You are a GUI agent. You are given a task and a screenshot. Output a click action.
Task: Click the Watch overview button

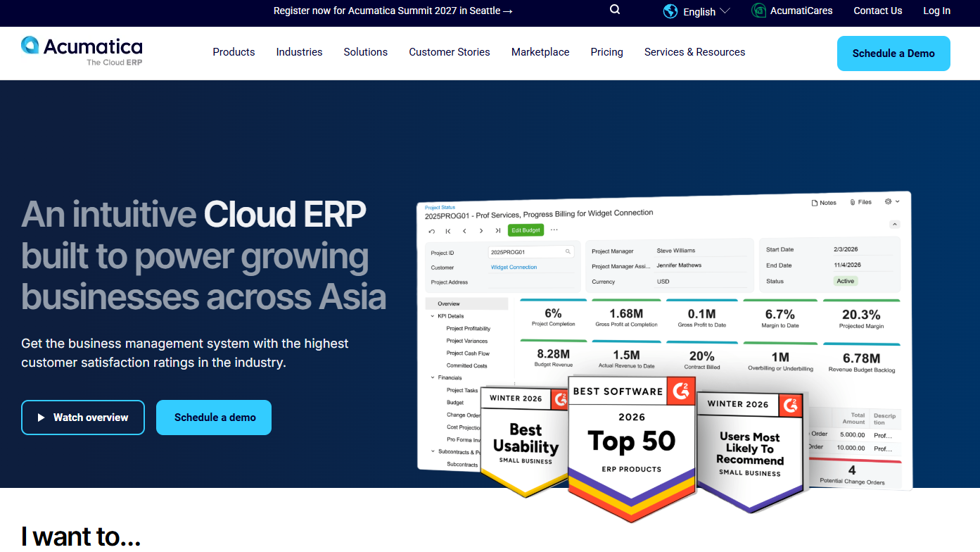[83, 418]
